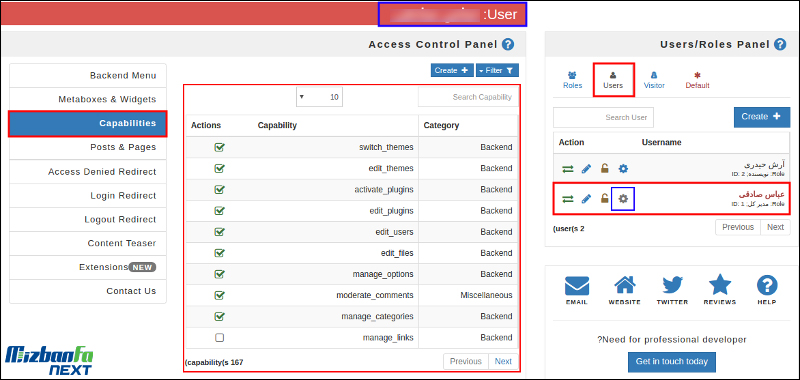Click Create button in Access Control Panel

coord(452,70)
